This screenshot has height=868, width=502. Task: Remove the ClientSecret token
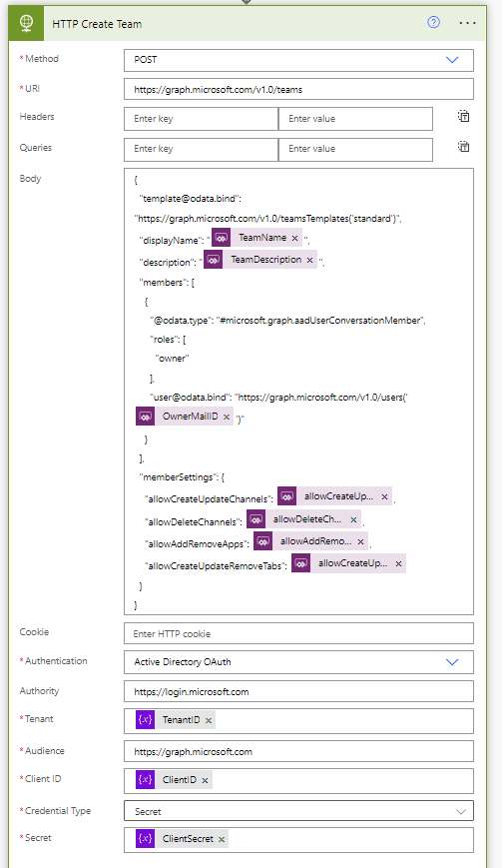click(222, 839)
